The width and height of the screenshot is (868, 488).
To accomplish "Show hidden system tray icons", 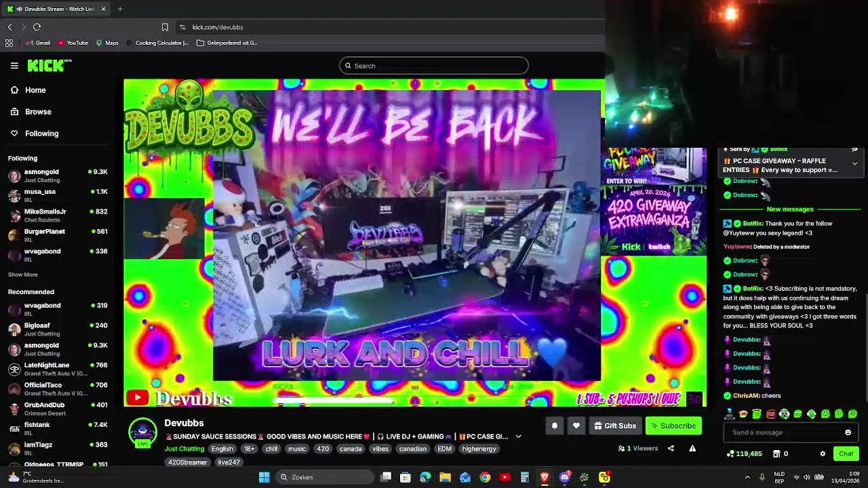I will point(747,477).
